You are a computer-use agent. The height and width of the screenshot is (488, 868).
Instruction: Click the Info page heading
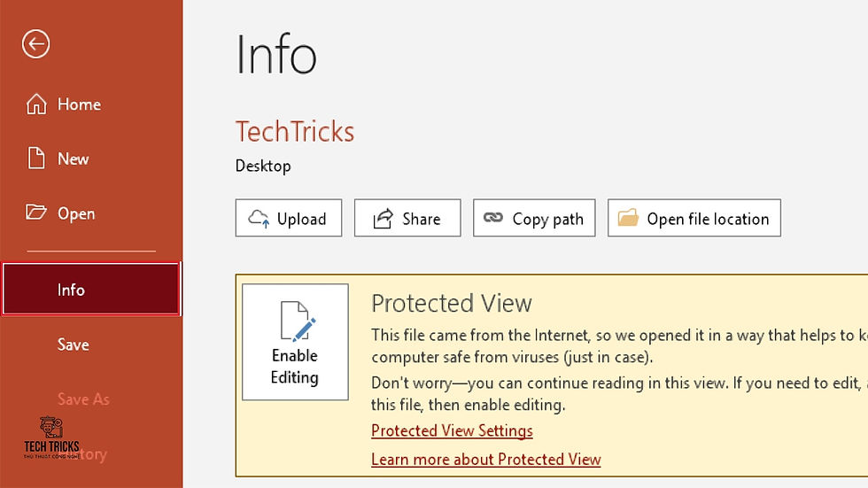tap(276, 54)
